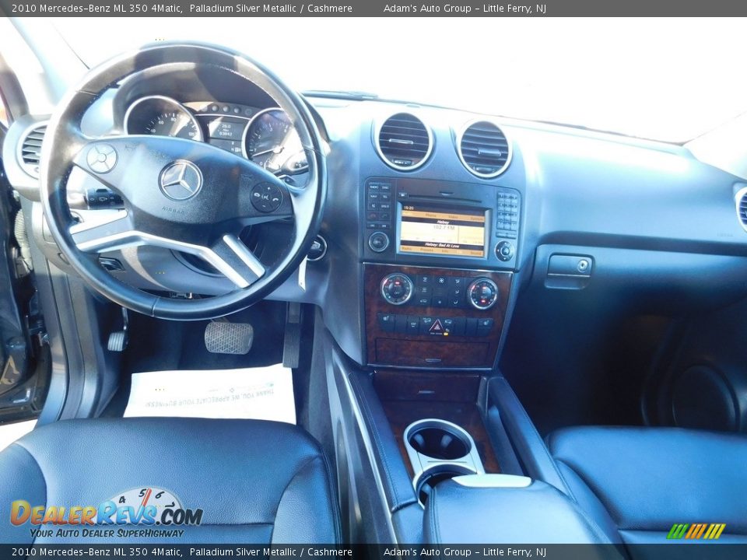
Task: Toggle the driver seat heater
Action: click(386, 318)
